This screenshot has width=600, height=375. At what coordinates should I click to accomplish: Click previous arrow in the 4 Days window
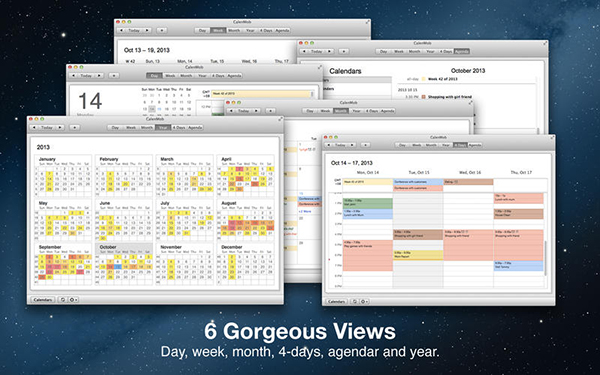click(x=328, y=145)
